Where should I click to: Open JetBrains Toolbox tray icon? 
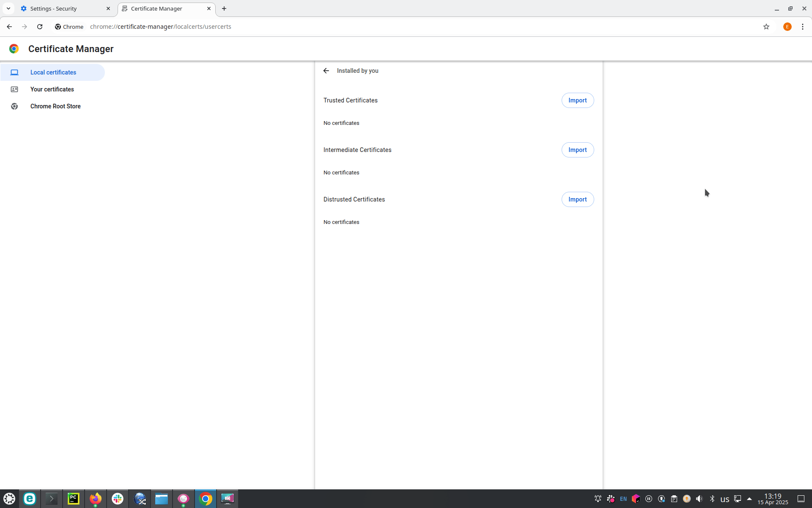pos(636,499)
